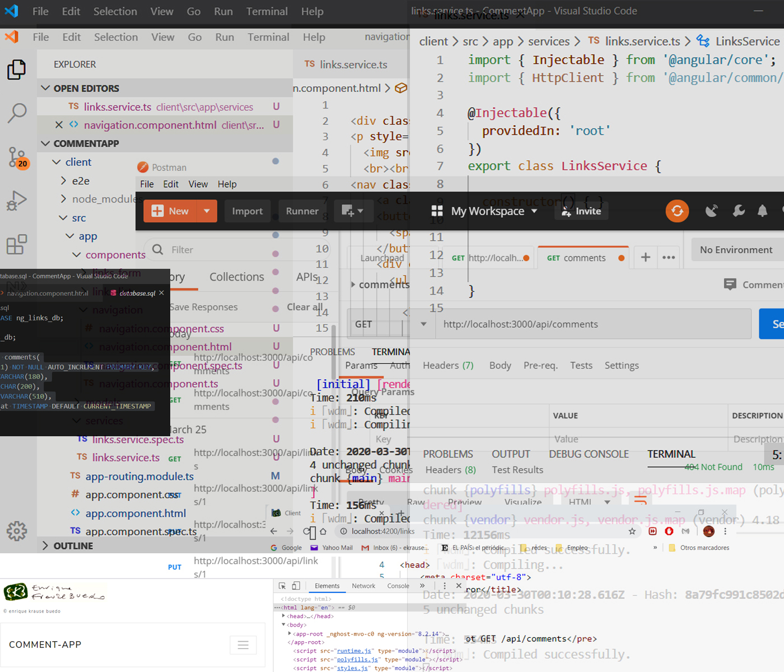Open DevTools more options menu

click(x=445, y=586)
